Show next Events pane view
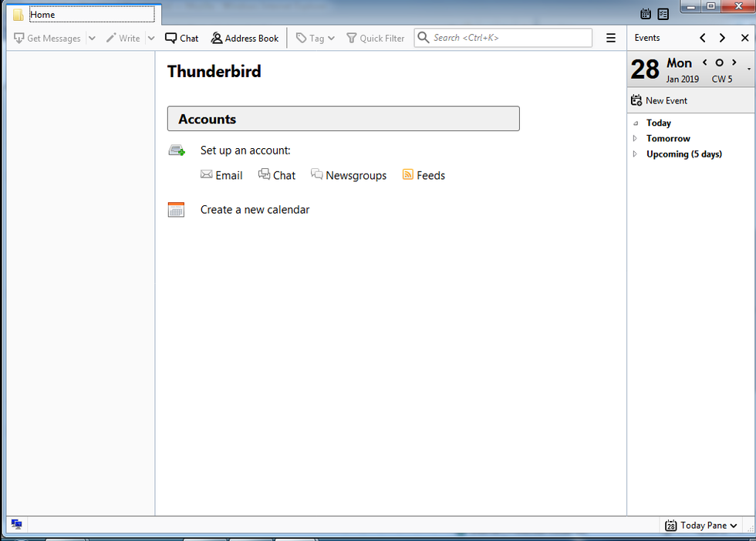Screen dimensions: 756x541 coord(722,38)
